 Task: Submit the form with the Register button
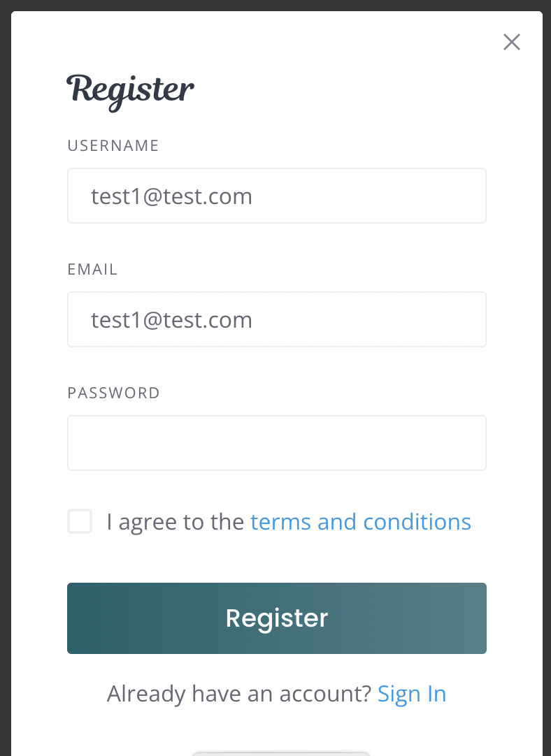276,618
